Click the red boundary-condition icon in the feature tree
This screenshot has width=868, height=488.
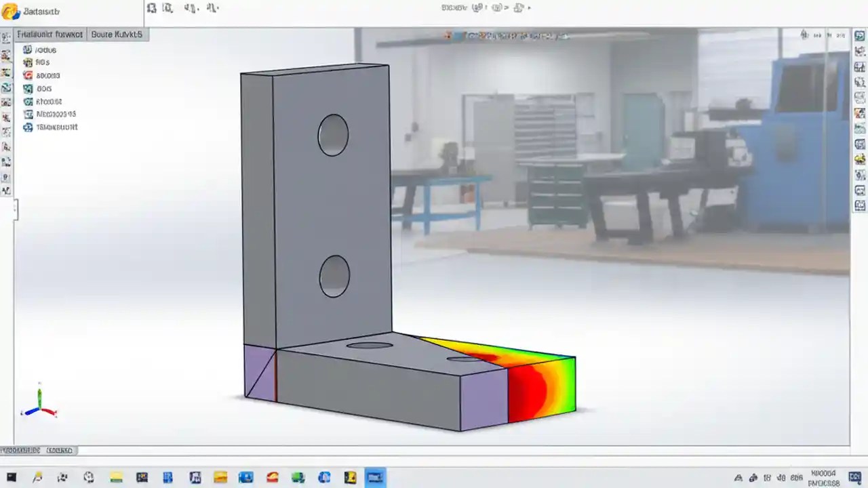pyautogui.click(x=27, y=75)
